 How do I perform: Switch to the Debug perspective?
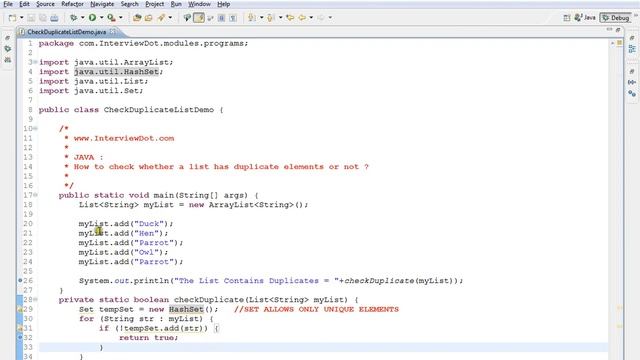click(x=616, y=18)
